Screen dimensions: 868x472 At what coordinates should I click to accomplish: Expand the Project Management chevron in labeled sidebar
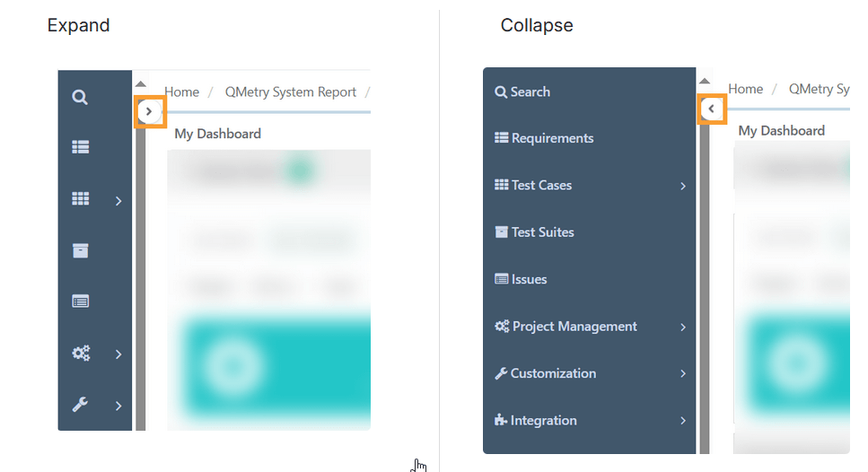tap(682, 327)
